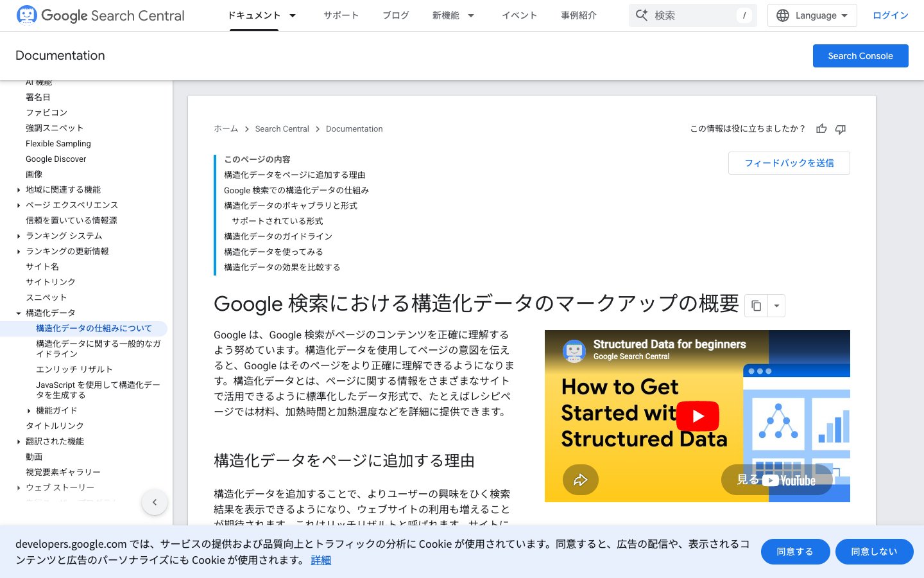Open the Search Console button
Image resolution: width=924 pixels, height=578 pixels.
tap(860, 56)
